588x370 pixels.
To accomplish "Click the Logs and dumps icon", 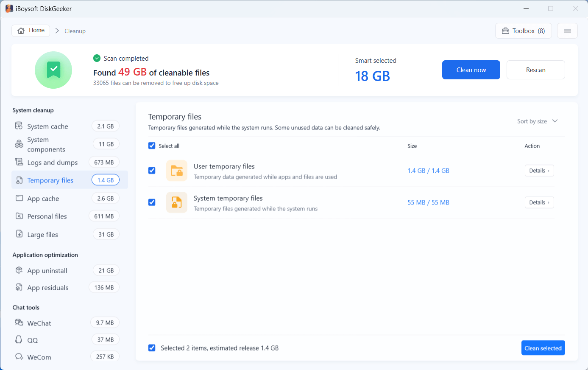I will [x=19, y=162].
